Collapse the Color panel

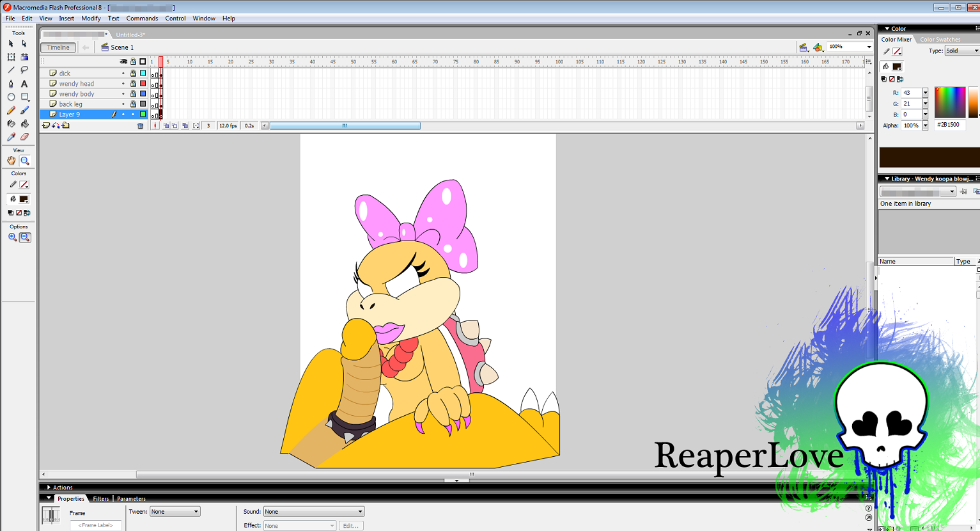click(887, 29)
